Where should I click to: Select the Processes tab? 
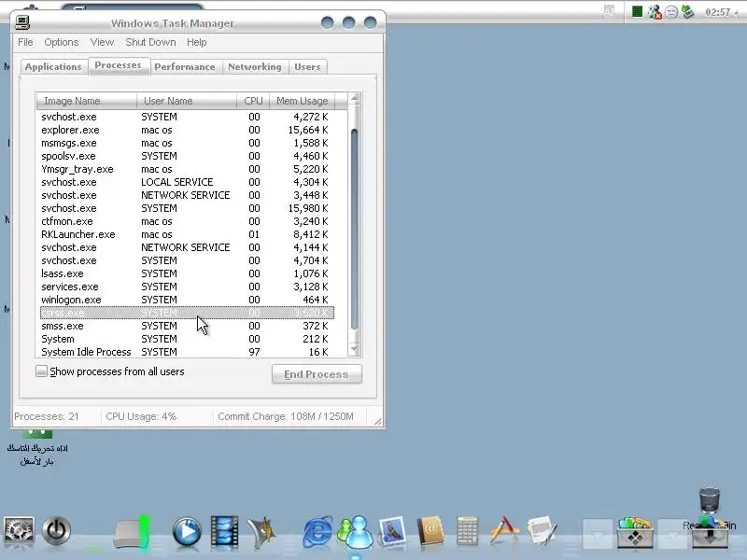pos(119,65)
